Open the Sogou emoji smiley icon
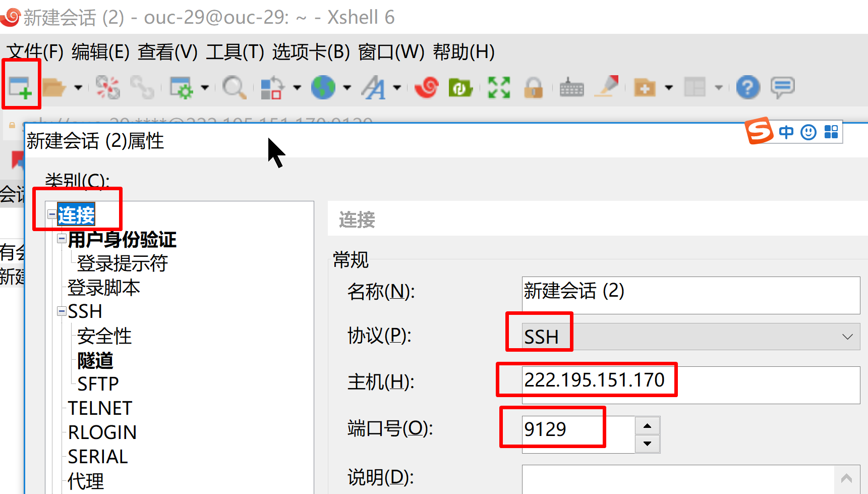868x494 pixels. click(808, 132)
